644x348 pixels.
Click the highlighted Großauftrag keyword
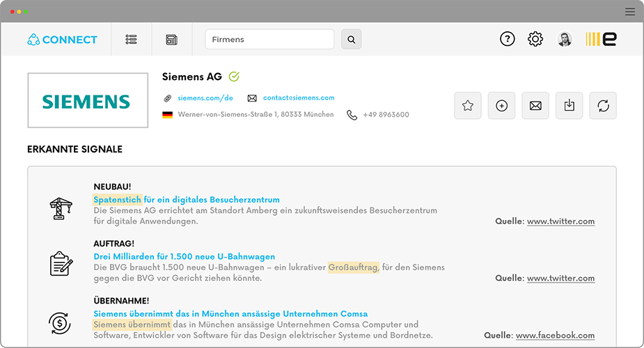point(353,267)
